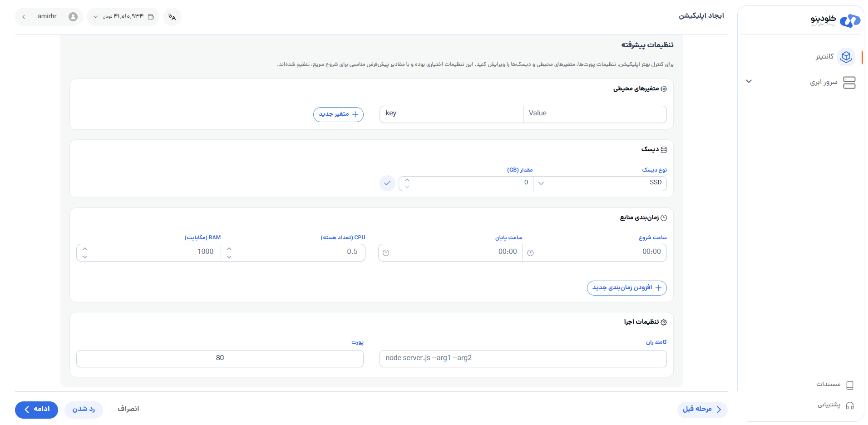Skip this step with رد شدن
Image resolution: width=868 pixels, height=425 pixels.
(x=84, y=410)
